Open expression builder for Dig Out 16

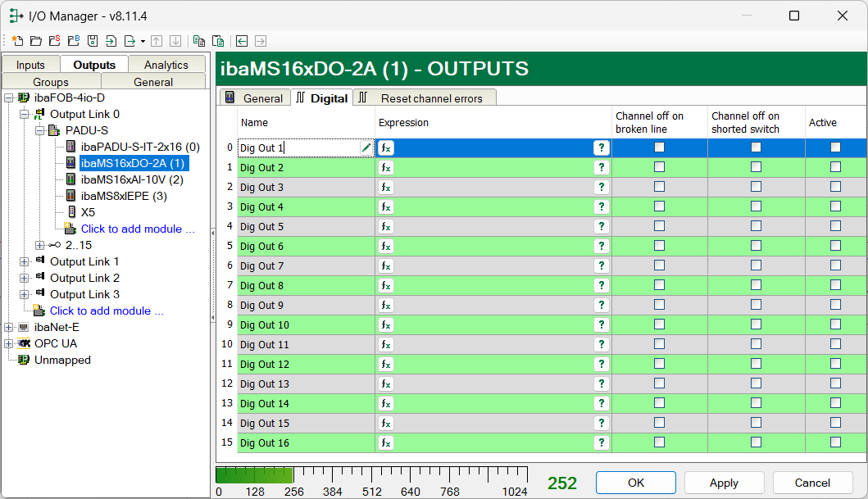point(386,442)
